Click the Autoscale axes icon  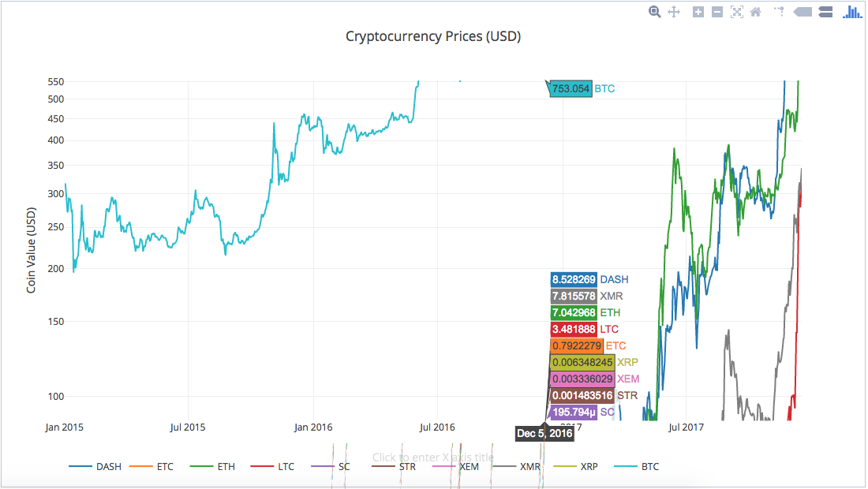tap(736, 12)
